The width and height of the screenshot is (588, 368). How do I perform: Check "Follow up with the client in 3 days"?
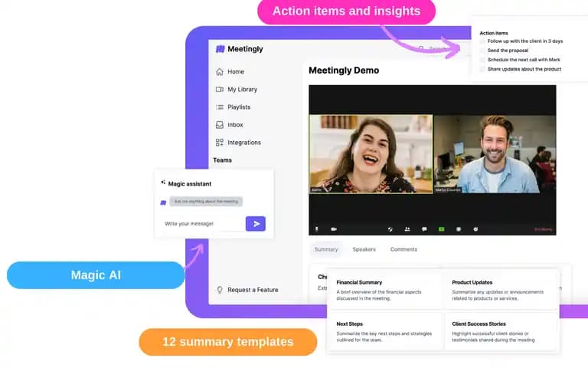(x=482, y=41)
